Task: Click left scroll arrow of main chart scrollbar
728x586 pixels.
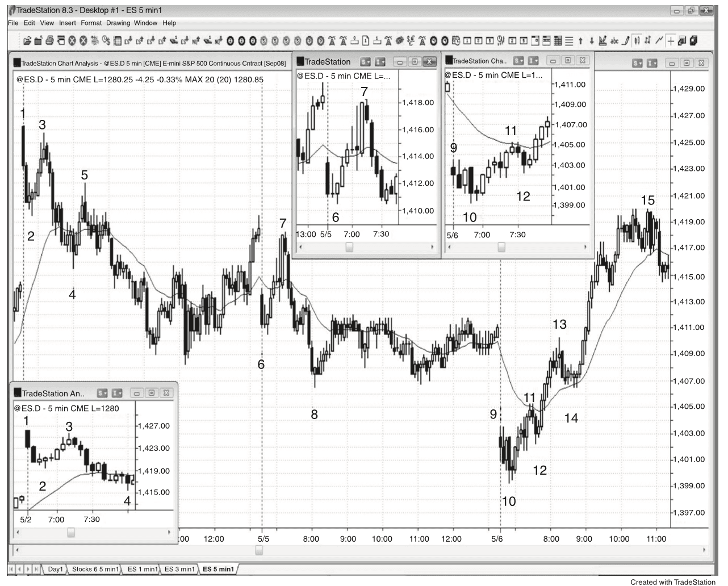Action: point(18,550)
